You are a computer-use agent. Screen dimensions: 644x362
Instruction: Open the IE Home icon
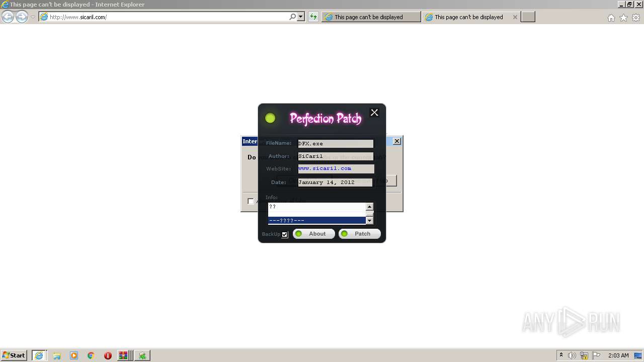coord(611,18)
